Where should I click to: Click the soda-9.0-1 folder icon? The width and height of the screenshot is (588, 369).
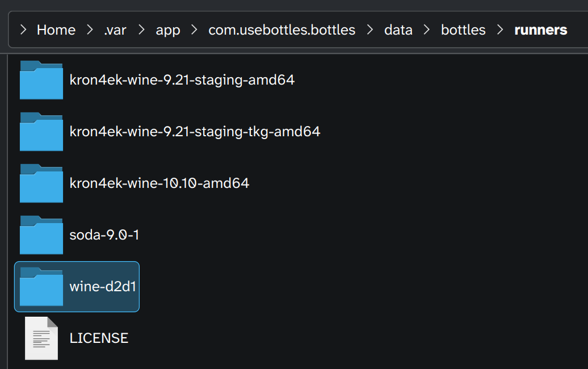coord(41,235)
